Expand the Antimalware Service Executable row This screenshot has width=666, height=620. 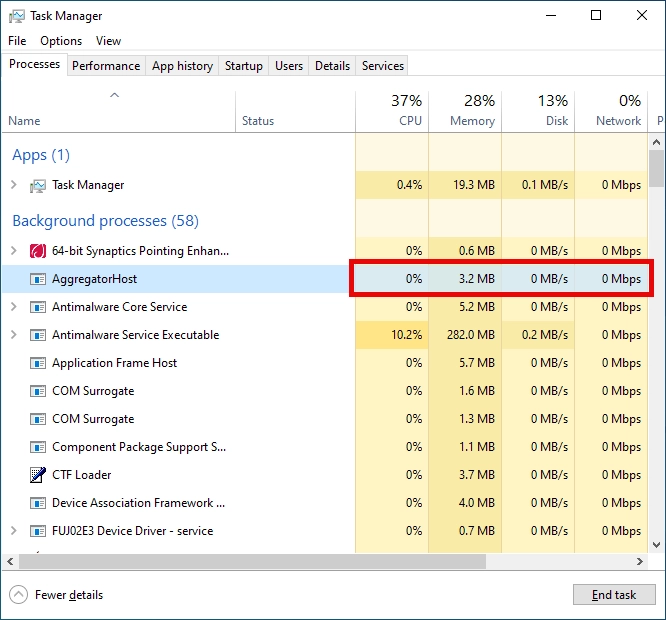pos(14,335)
